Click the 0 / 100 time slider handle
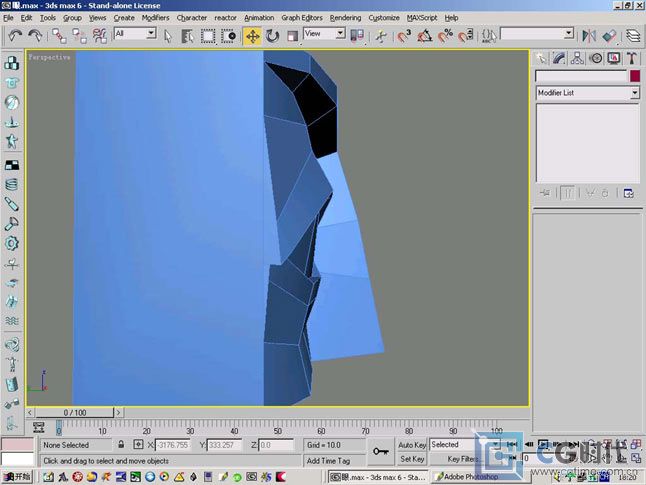 click(x=75, y=412)
